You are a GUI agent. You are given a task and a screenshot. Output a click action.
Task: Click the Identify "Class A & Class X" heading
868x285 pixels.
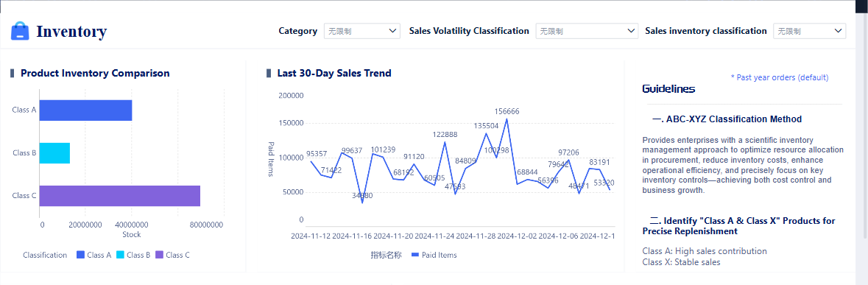click(x=738, y=226)
